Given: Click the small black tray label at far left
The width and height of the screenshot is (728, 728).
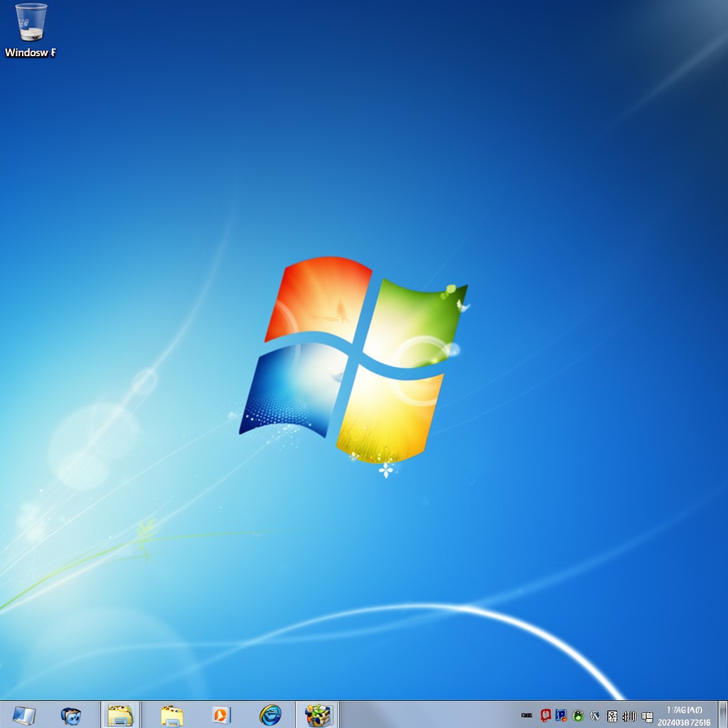Looking at the screenshot, I should [x=527, y=715].
